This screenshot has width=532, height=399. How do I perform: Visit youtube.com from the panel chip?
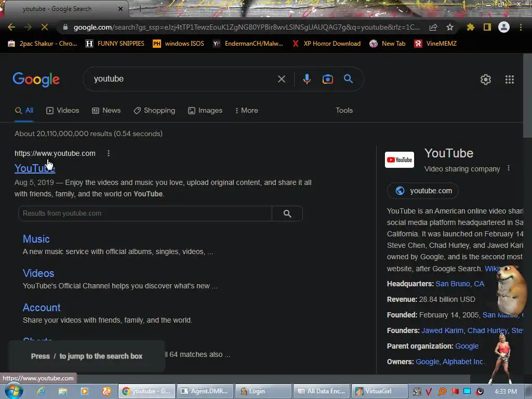pyautogui.click(x=423, y=191)
